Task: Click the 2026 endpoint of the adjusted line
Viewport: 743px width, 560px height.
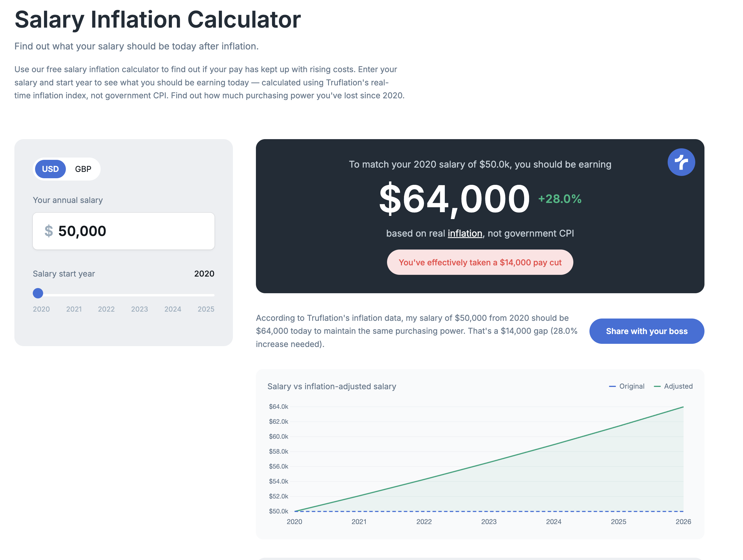Action: pyautogui.click(x=683, y=407)
